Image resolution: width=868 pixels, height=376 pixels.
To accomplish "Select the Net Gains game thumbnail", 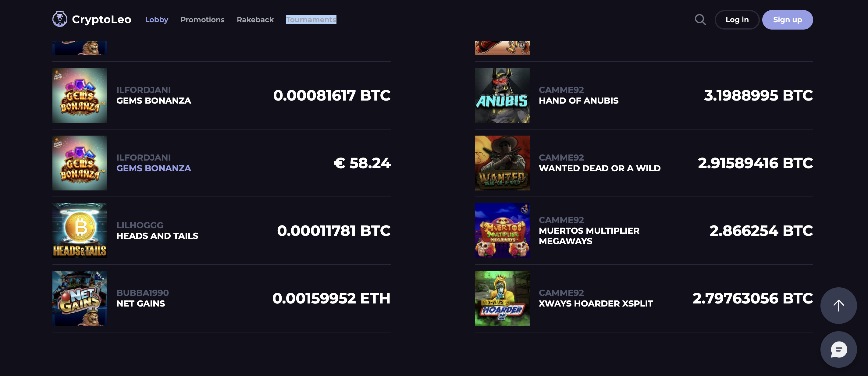I will point(80,298).
